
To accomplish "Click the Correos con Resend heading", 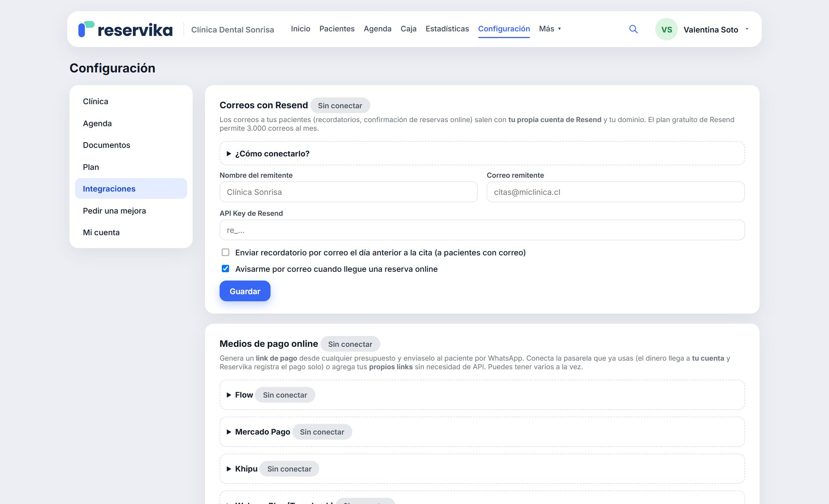I will [x=264, y=105].
